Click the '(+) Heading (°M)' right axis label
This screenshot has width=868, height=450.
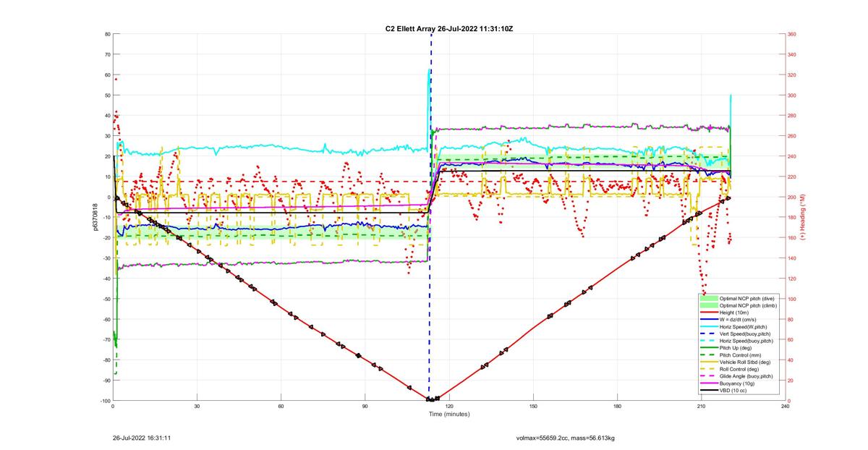[802, 217]
